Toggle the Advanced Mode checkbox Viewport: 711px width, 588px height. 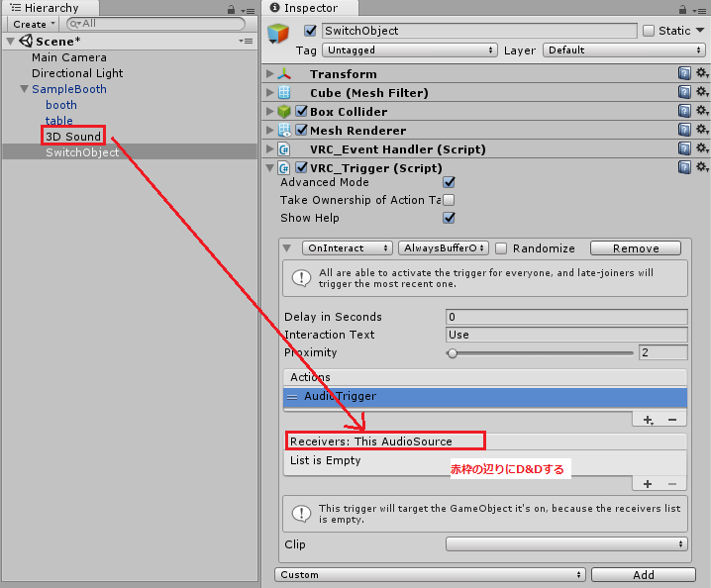click(450, 182)
